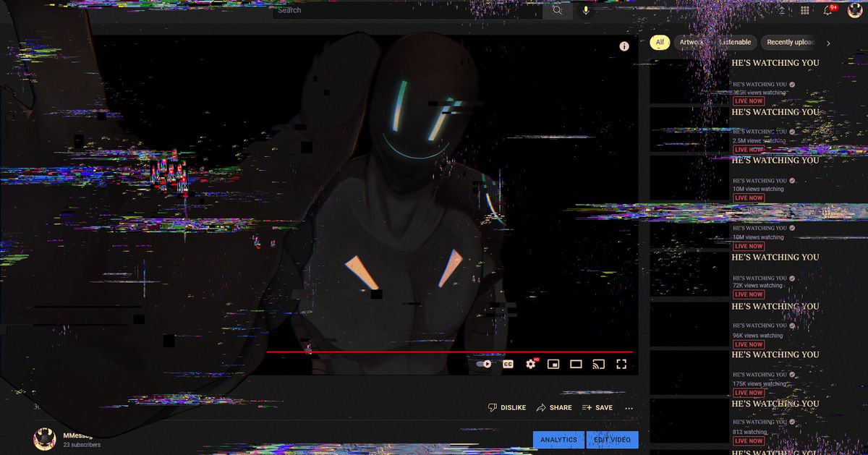Open player settings gear
The width and height of the screenshot is (868, 455).
pyautogui.click(x=531, y=364)
